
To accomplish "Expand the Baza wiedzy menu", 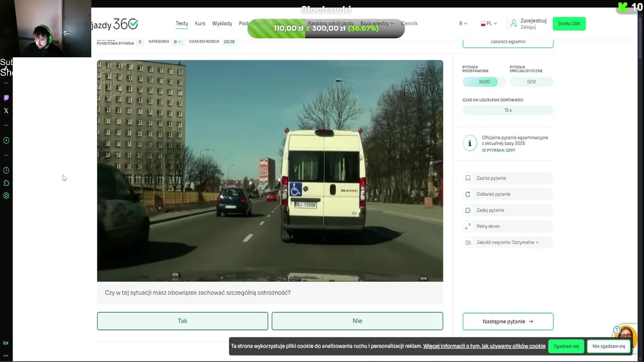I will [377, 24].
